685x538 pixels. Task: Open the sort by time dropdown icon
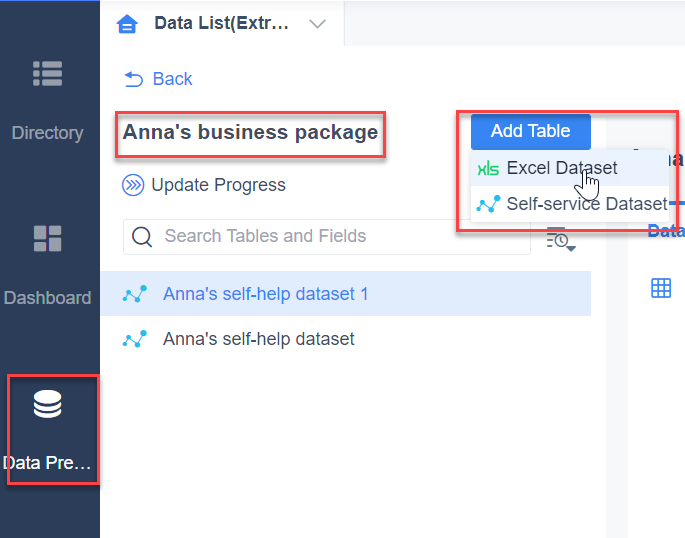[561, 239]
